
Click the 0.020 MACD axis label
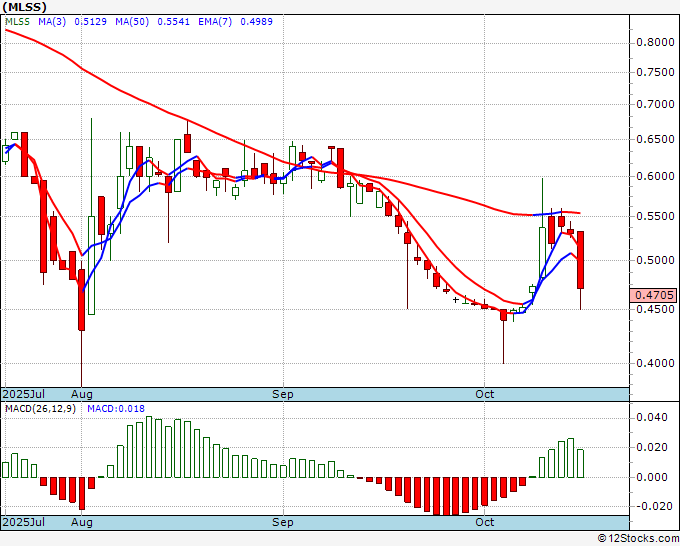pyautogui.click(x=651, y=447)
